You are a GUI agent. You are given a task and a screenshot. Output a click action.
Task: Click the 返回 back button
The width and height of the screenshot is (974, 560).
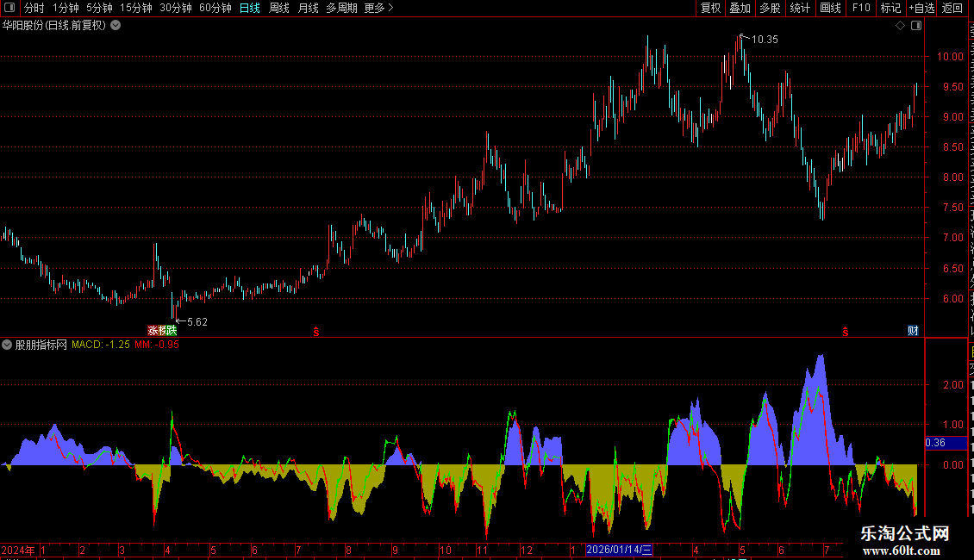point(952,8)
